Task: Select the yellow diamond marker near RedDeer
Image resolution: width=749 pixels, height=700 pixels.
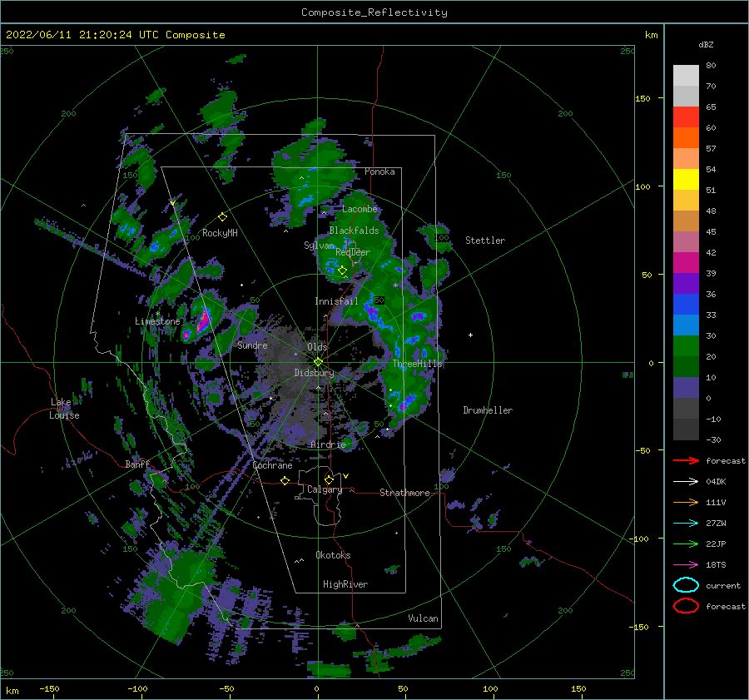Action: [342, 271]
